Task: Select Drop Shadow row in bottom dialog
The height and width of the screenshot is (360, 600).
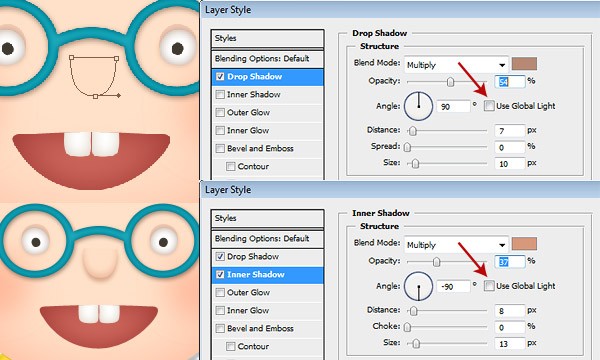Action: (x=267, y=257)
